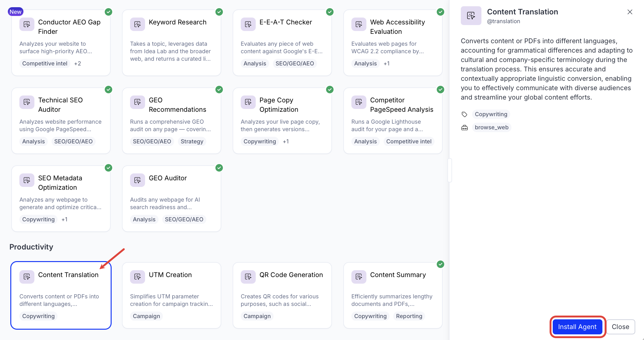The image size is (644, 340).
Task: Click the tag icon beside Copywriting in panel
Action: (x=465, y=114)
